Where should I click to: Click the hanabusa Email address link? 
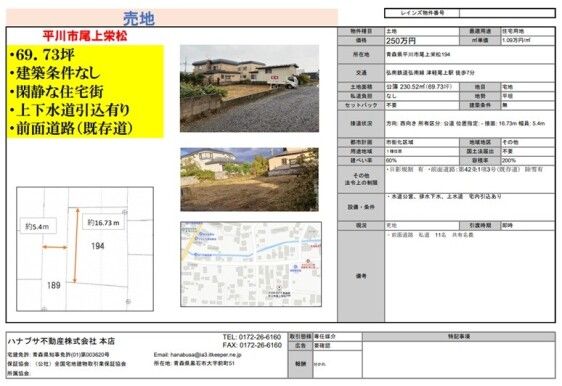pos(197,355)
